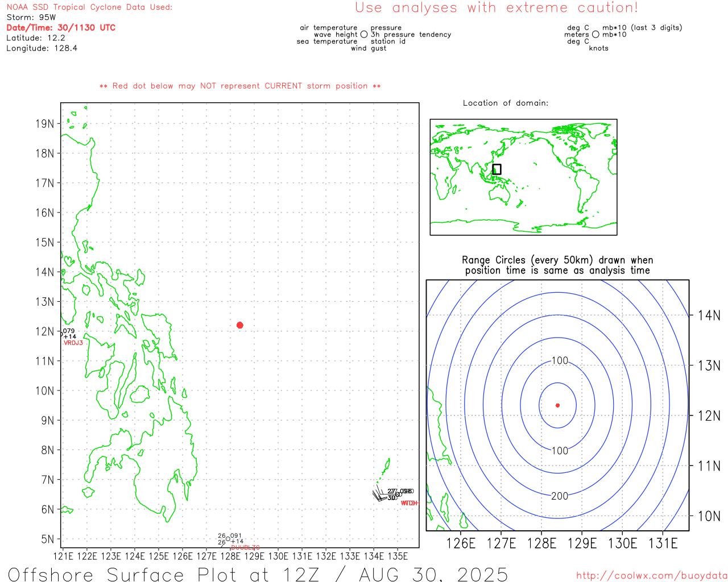This screenshot has height=582, width=728.
Task: Click the 'knots' units label
Action: pyautogui.click(x=599, y=48)
